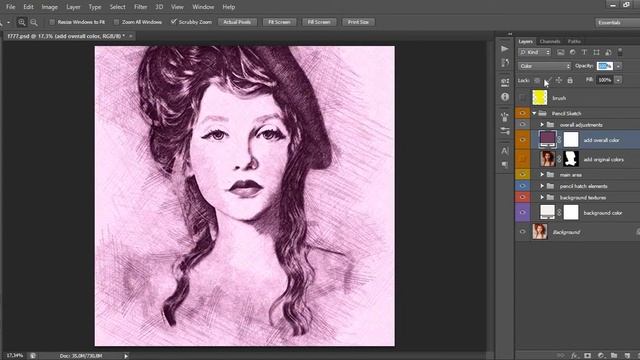Click Link layers chain icon
640x360 pixels.
(561, 356)
